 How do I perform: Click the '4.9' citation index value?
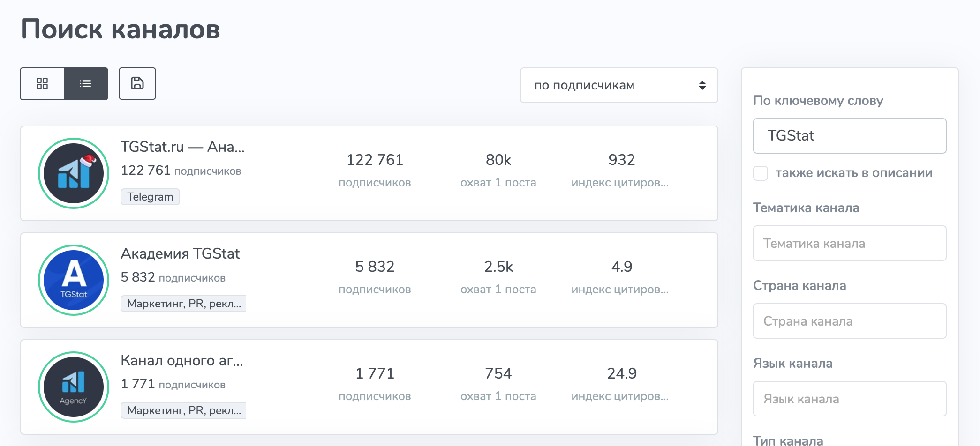622,267
